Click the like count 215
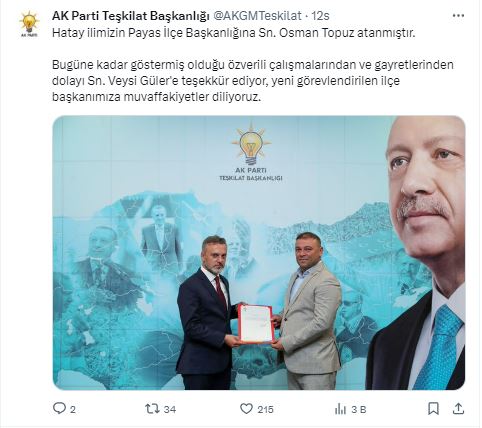 tap(265, 409)
